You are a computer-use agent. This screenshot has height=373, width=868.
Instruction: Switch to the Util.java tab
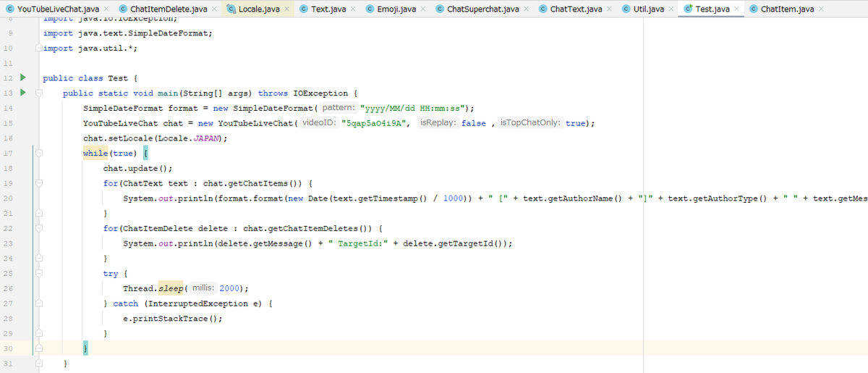648,9
